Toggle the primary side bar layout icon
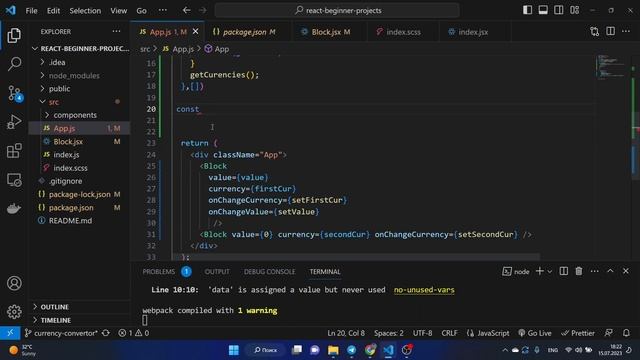Image resolution: width=640 pixels, height=360 pixels. point(527,10)
